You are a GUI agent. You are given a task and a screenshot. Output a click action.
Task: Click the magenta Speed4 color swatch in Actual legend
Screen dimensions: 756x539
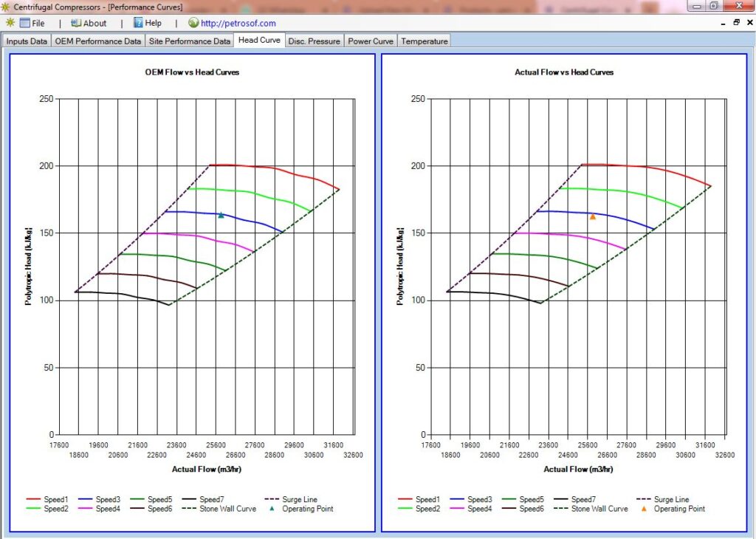click(x=456, y=509)
